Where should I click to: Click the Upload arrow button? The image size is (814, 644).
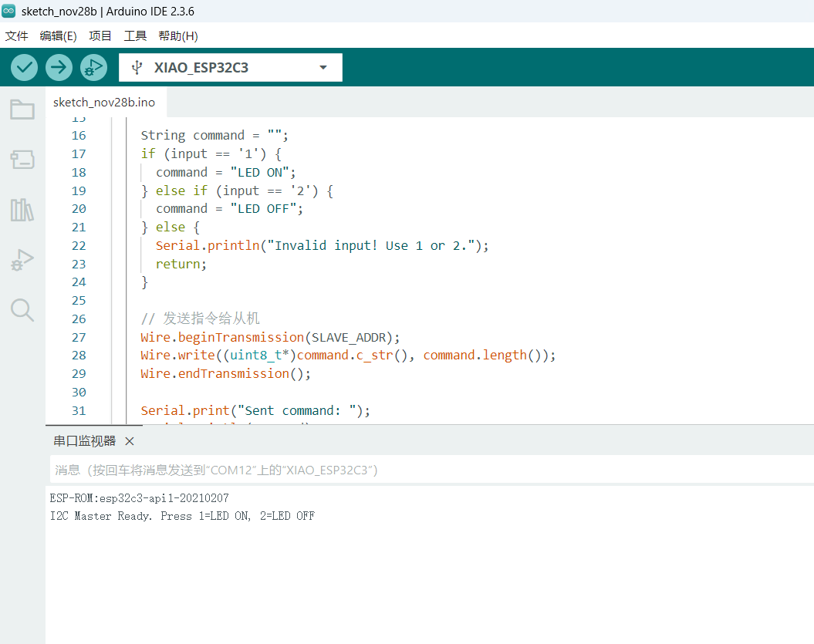tap(59, 67)
